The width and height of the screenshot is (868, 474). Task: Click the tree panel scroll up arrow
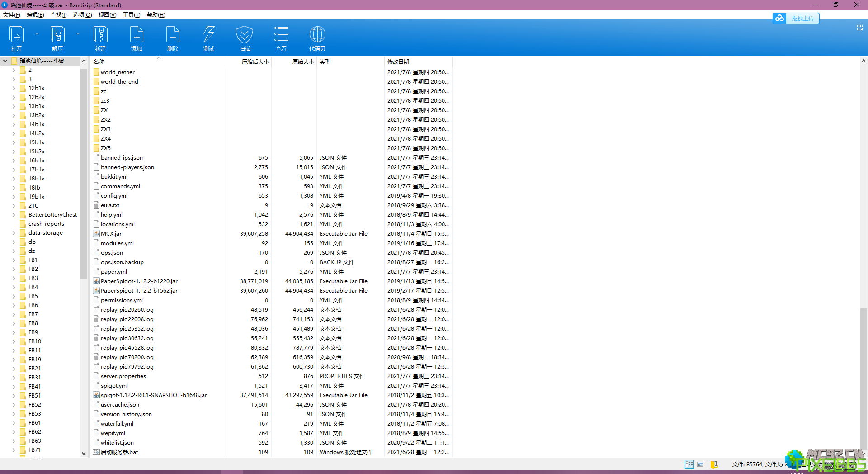84,61
